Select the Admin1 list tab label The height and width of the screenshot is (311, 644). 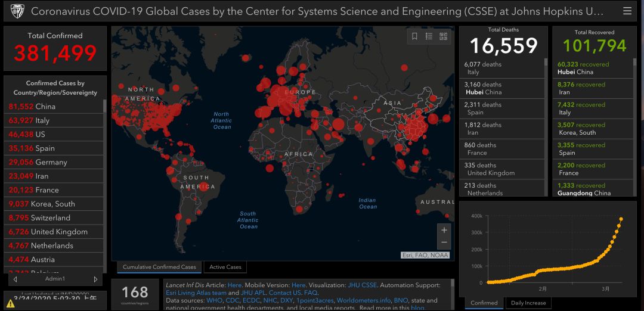[x=55, y=279]
